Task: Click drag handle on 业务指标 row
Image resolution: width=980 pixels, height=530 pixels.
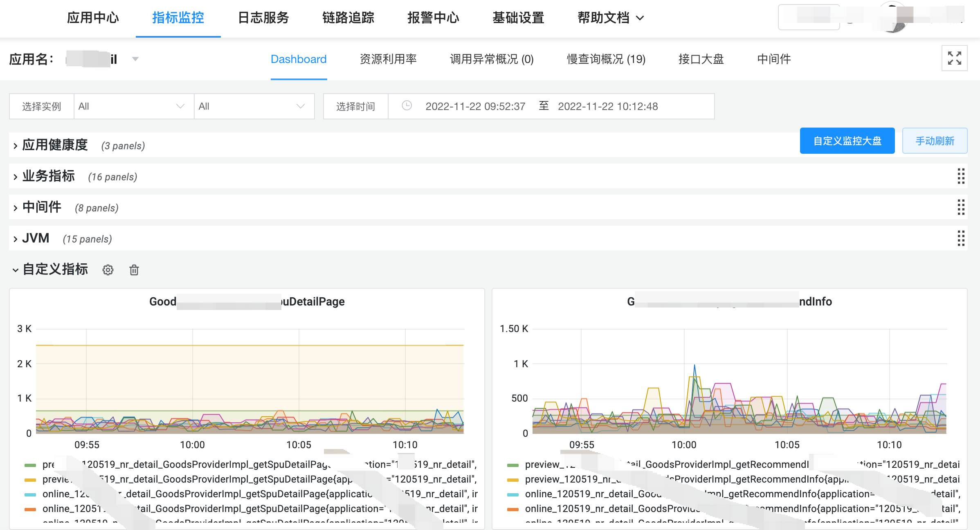Action: (961, 176)
